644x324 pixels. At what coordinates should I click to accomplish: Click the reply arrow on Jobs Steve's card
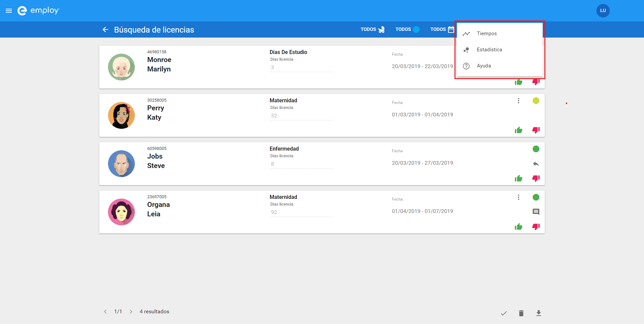[x=536, y=164]
